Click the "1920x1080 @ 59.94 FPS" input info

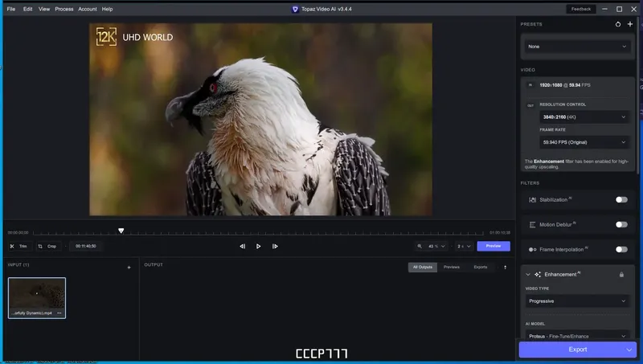565,85
